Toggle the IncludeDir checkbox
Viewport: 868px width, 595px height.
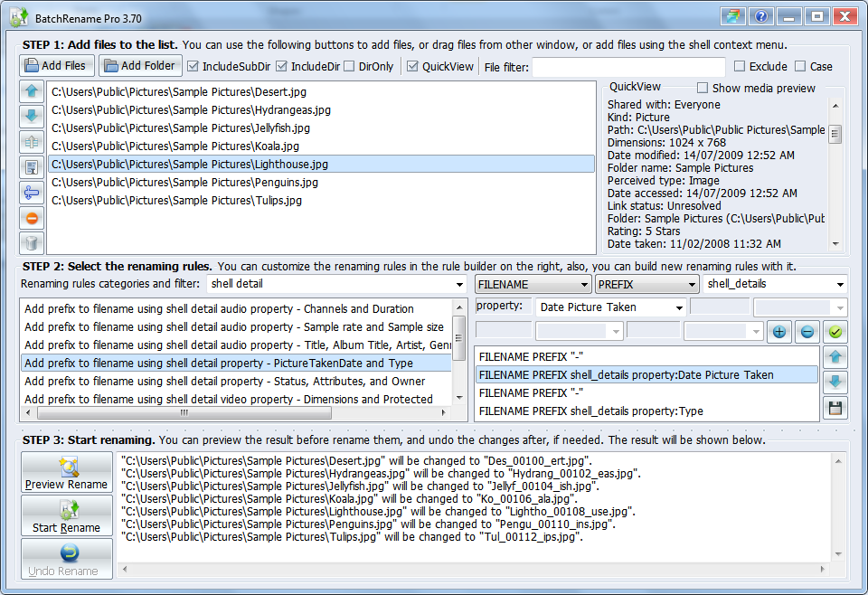(281, 66)
